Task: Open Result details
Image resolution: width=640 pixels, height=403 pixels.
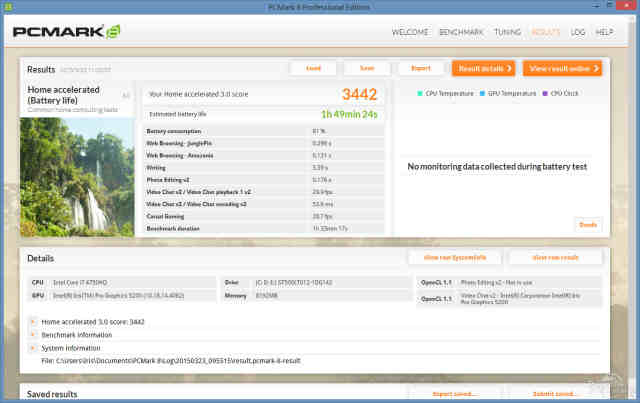Action: pyautogui.click(x=484, y=68)
